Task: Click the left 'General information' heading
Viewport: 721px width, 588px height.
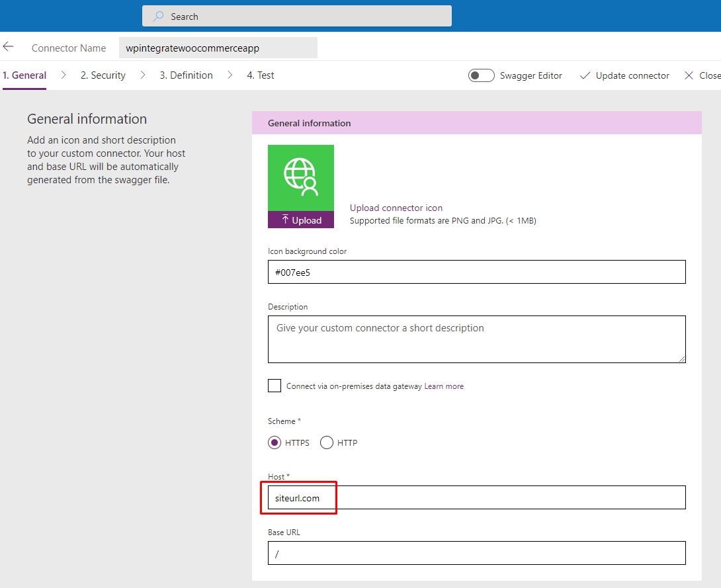Action: pyautogui.click(x=87, y=119)
